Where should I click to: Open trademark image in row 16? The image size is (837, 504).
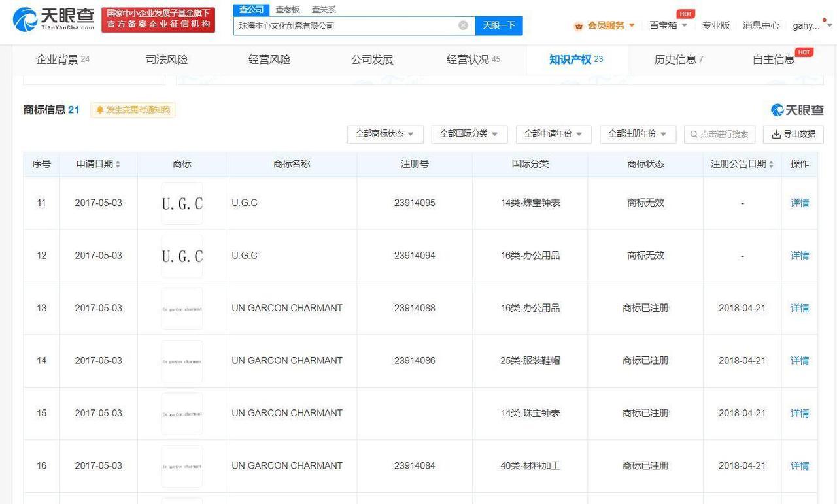point(182,466)
